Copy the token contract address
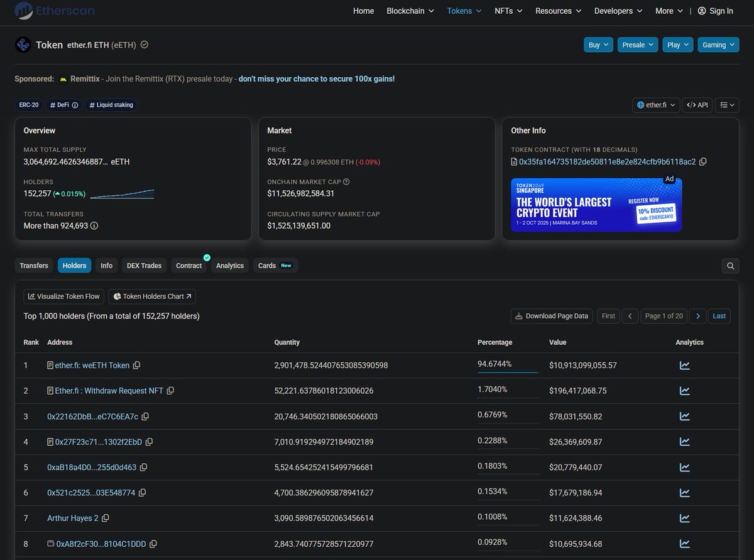The width and height of the screenshot is (754, 560). (x=703, y=161)
